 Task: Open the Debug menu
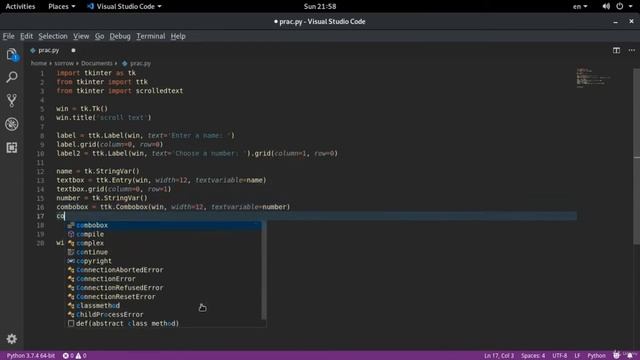(x=120, y=36)
